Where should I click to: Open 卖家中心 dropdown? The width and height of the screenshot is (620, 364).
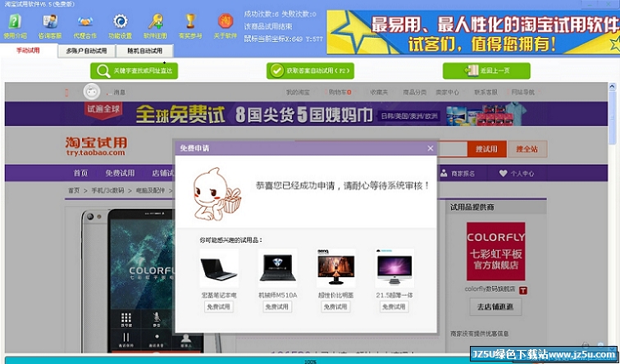click(x=449, y=92)
